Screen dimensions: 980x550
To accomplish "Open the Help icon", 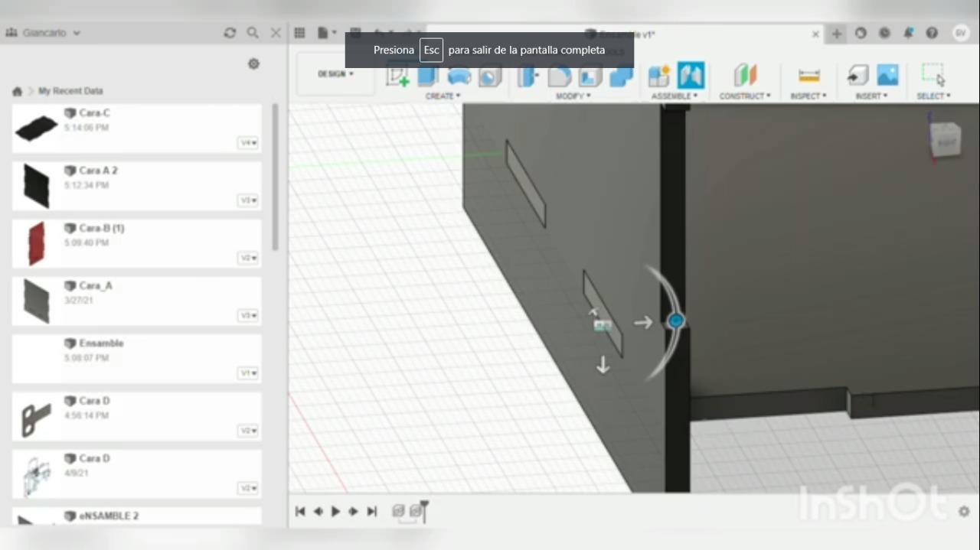I will [x=932, y=33].
